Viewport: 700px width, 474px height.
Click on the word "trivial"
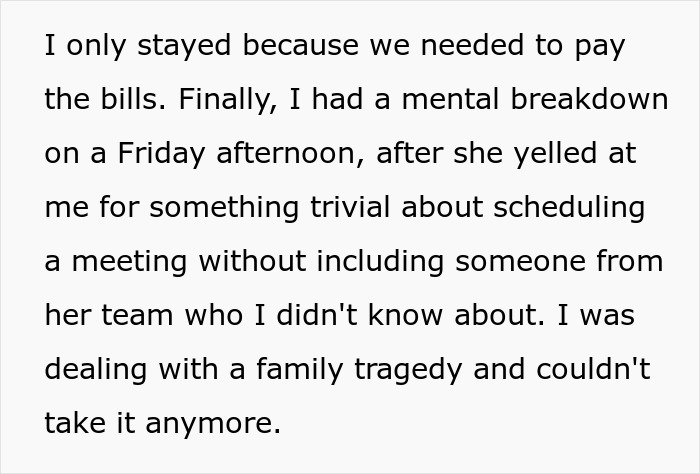pos(350,207)
